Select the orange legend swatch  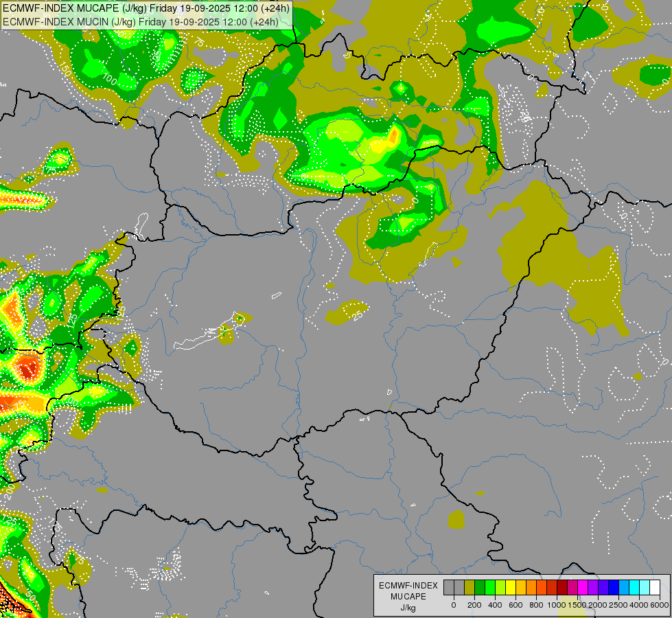click(531, 587)
